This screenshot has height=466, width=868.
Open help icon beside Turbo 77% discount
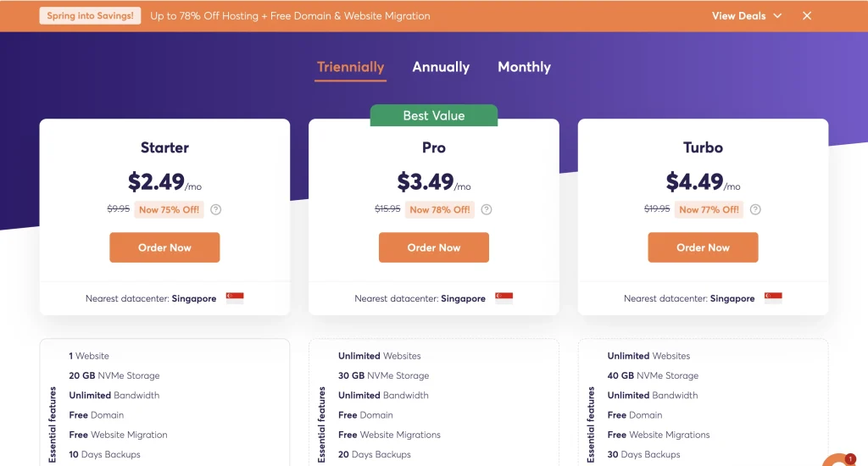pos(755,210)
